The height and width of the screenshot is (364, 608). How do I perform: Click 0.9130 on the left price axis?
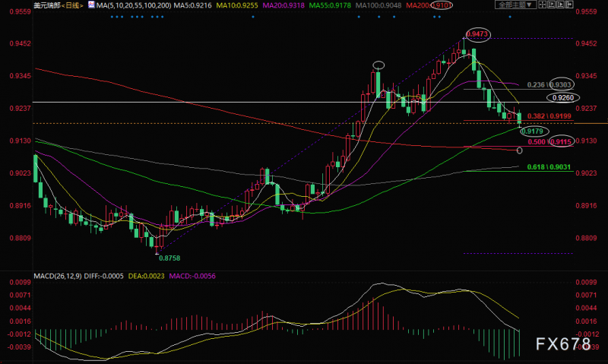tap(21, 141)
